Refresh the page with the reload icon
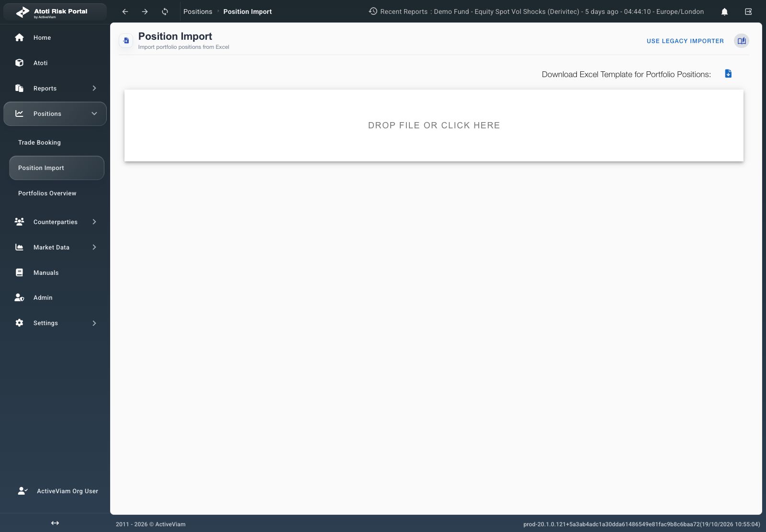Viewport: 766px width, 532px height. tap(165, 11)
